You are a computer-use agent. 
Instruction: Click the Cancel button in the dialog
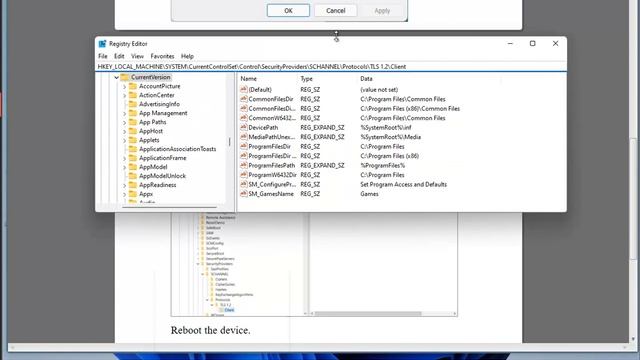(x=336, y=11)
